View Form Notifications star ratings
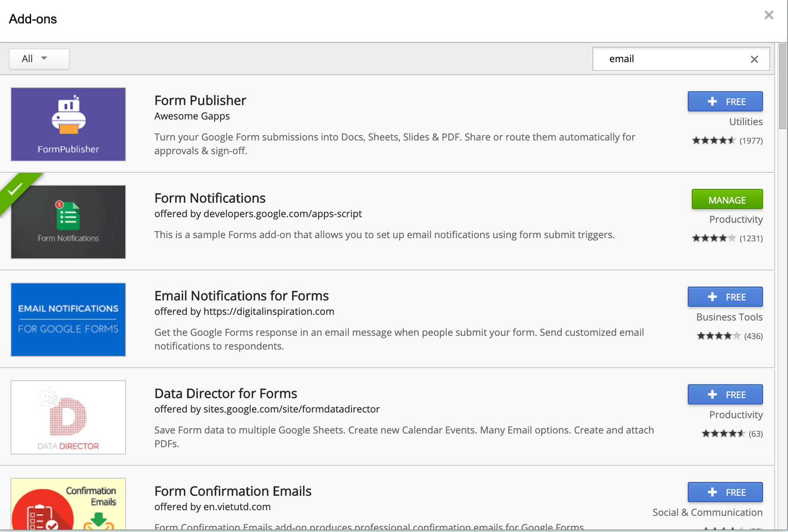This screenshot has width=788, height=532. click(714, 238)
